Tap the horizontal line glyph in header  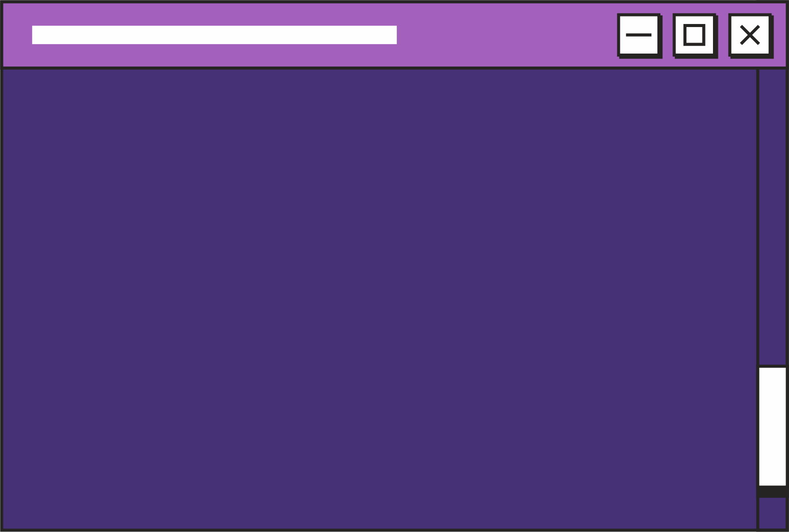coord(638,35)
